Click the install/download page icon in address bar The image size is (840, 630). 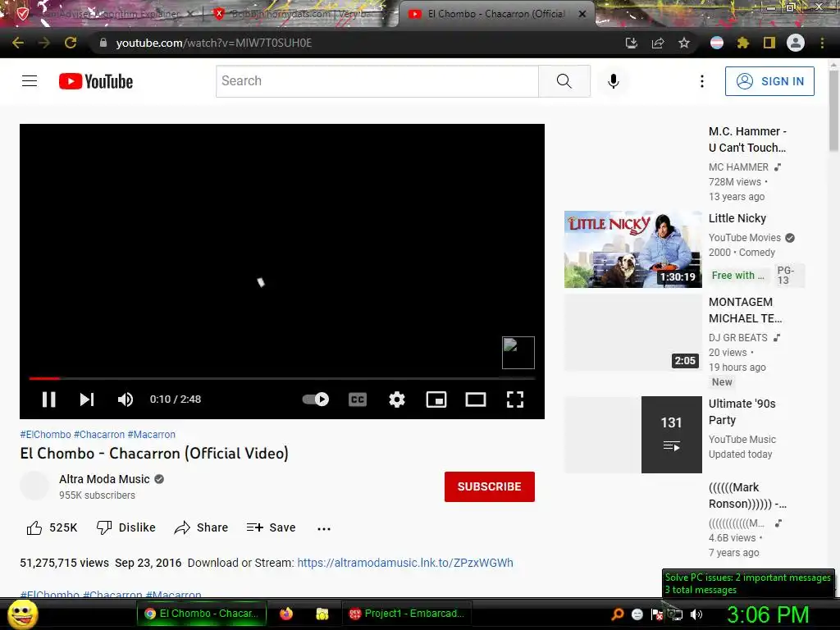point(632,43)
